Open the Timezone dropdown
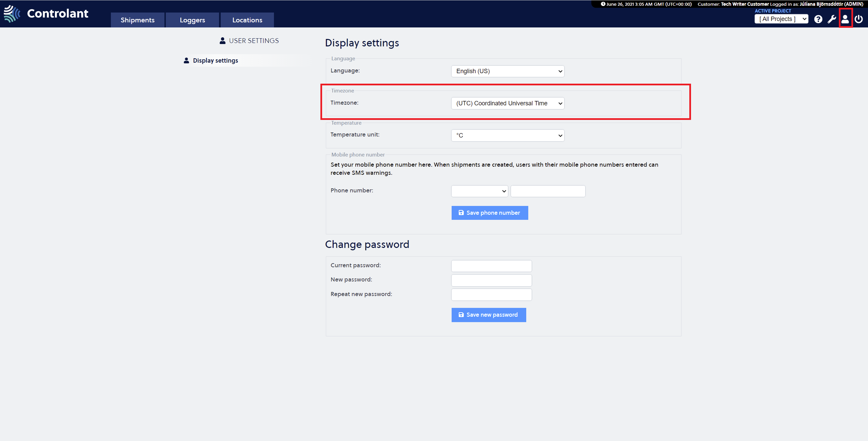Screen dimensions: 868x441 pyautogui.click(x=508, y=103)
